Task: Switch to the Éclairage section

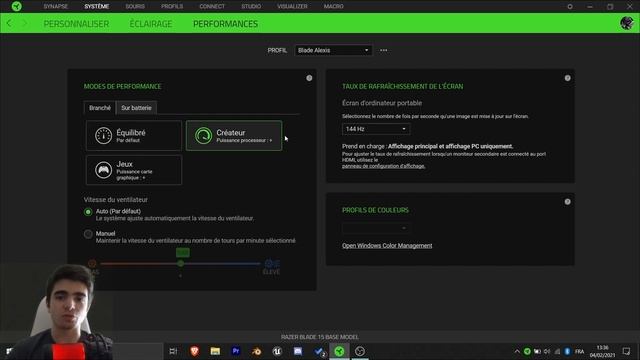Action: click(x=151, y=24)
